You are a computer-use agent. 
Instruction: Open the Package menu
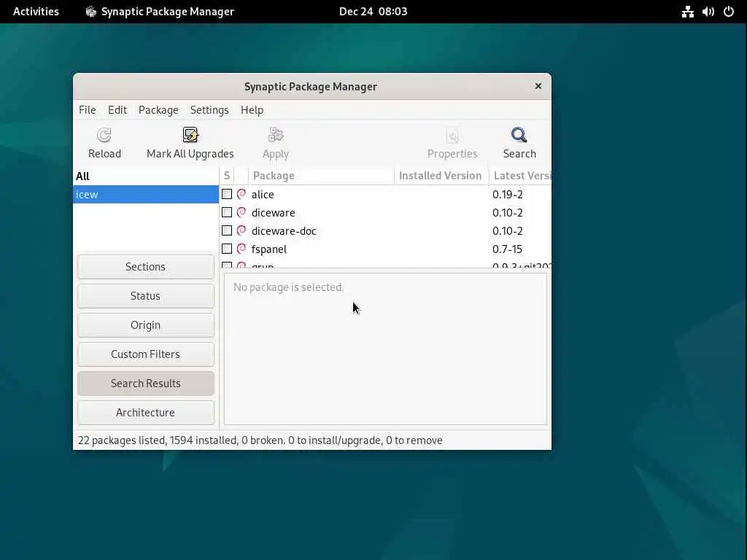[x=158, y=110]
